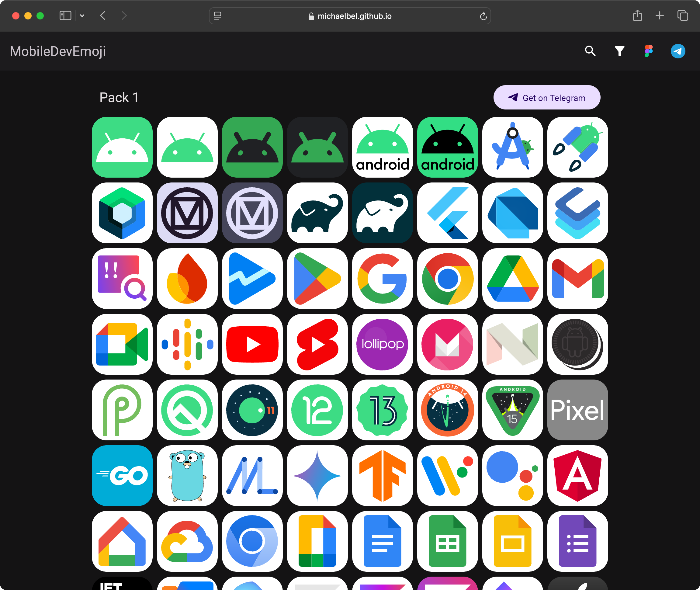Select the Android 14 badge emoji
700x590 pixels.
click(x=448, y=410)
